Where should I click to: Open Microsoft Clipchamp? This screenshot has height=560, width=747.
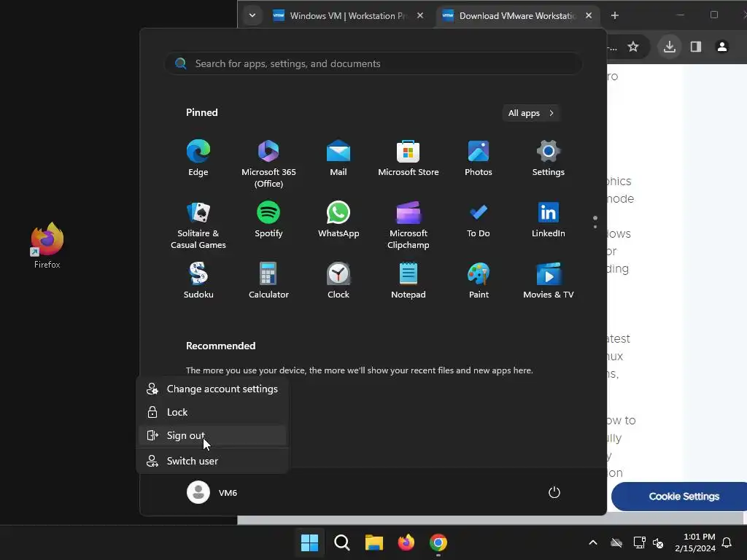409,225
